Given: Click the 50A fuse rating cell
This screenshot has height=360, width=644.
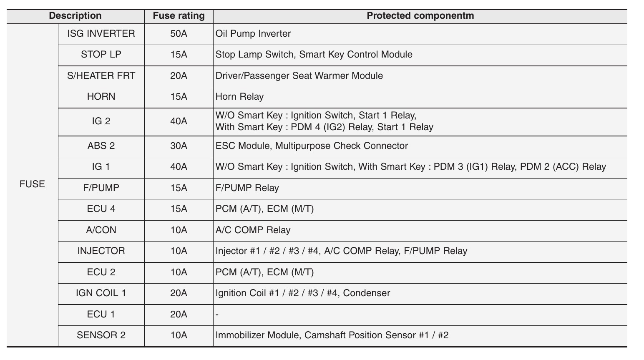Looking at the screenshot, I should pos(179,34).
